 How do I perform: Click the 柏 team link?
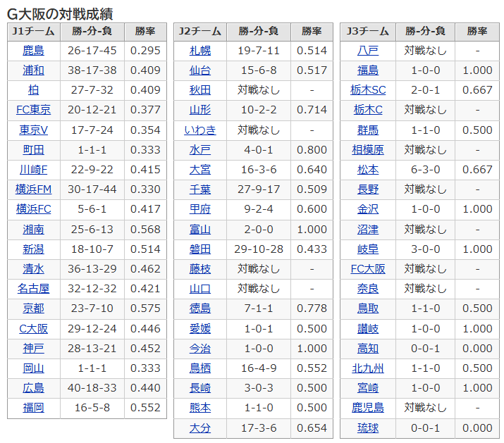[x=33, y=90]
